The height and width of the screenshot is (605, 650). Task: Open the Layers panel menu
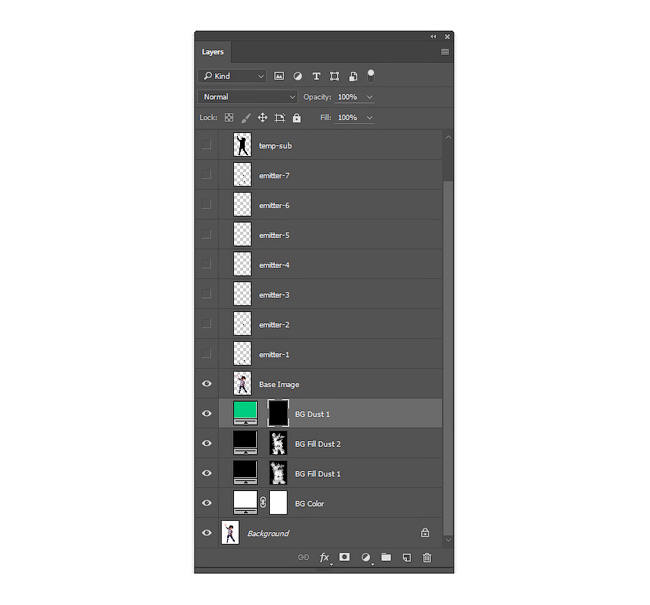tap(445, 52)
